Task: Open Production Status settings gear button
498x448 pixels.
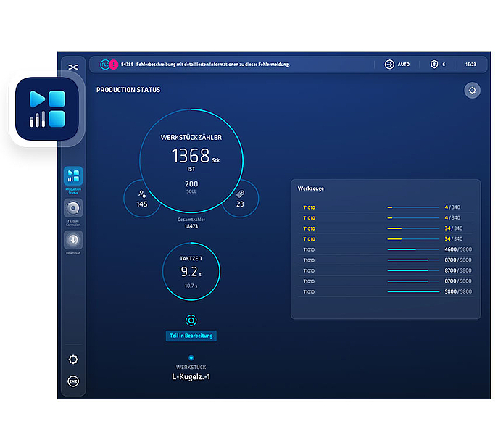Action: [472, 91]
